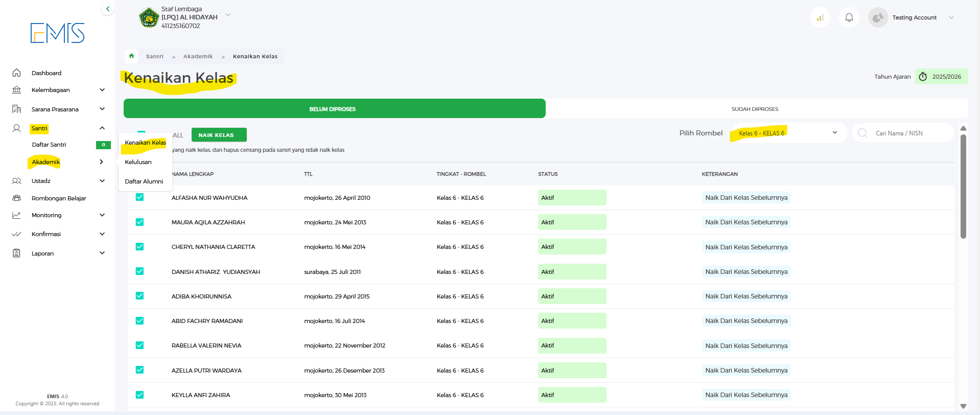
Task: Uncheck CHERYL NATHANIA CLARETTA checkbox
Action: click(139, 246)
